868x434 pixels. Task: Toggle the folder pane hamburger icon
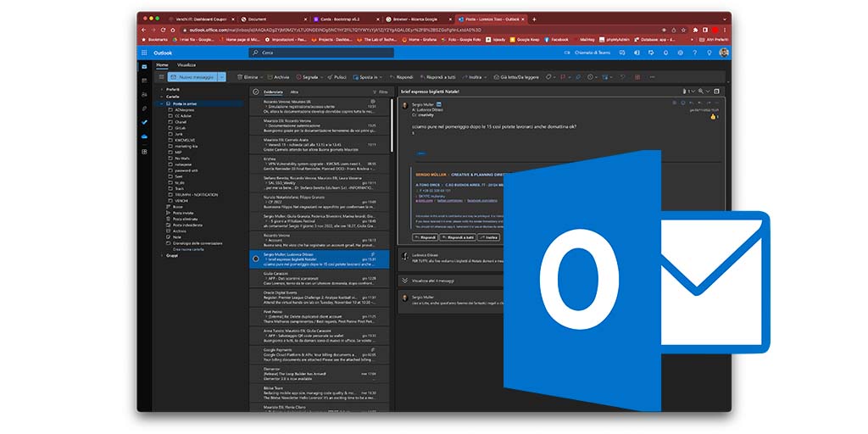[x=161, y=77]
